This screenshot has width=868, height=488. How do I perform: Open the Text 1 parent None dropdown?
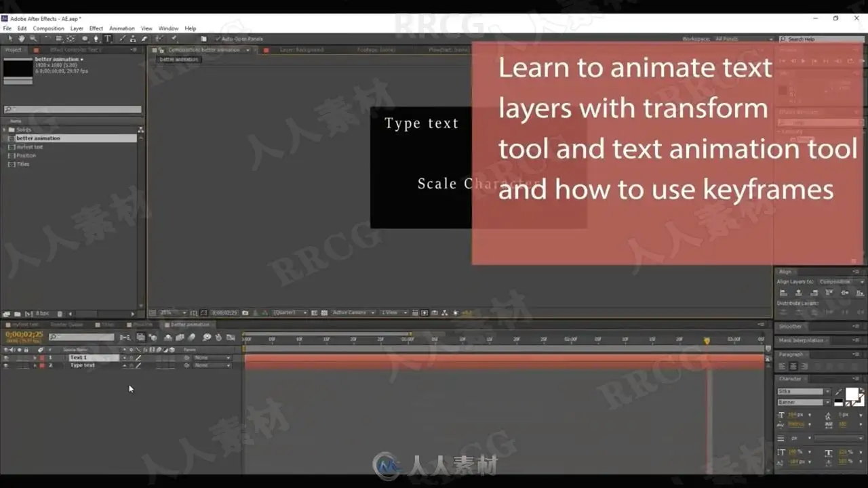(212, 357)
